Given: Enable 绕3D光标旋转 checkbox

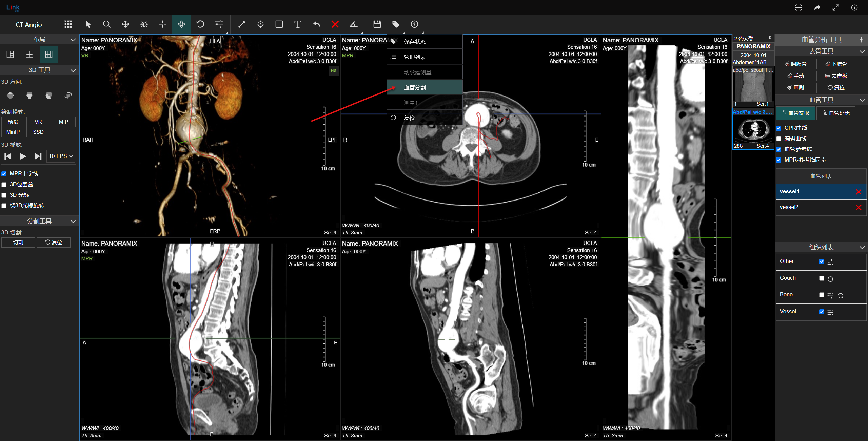Looking at the screenshot, I should click(x=4, y=206).
